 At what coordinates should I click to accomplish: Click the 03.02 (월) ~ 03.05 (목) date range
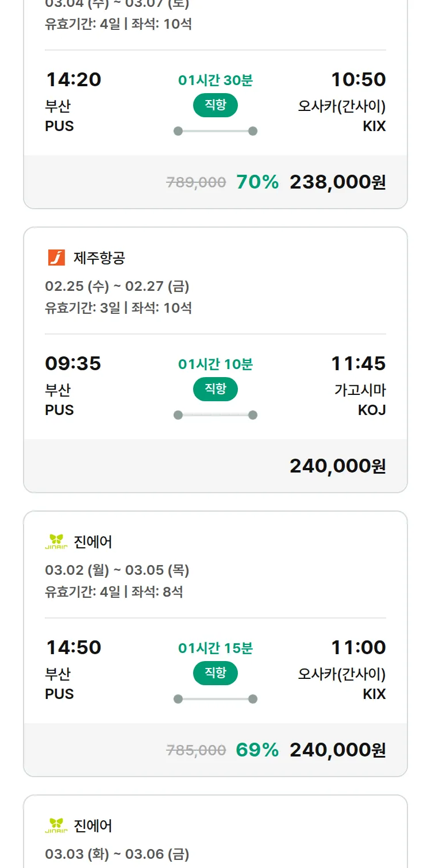coord(117,570)
